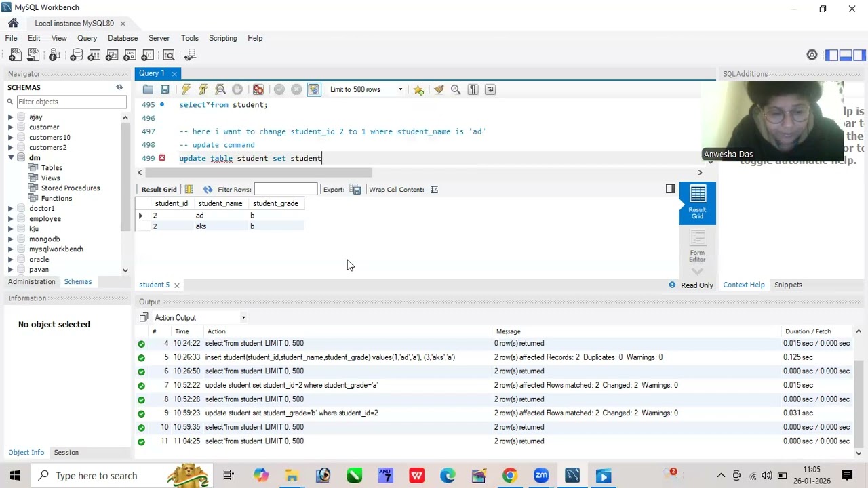Screen dimensions: 868x488
Task: Toggle the result set side panel
Action: tap(670, 189)
